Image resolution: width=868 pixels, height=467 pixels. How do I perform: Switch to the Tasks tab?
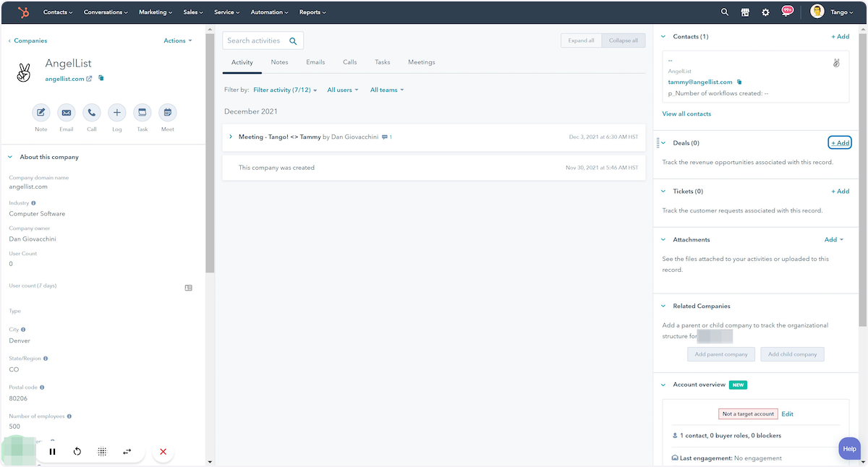[x=383, y=62]
